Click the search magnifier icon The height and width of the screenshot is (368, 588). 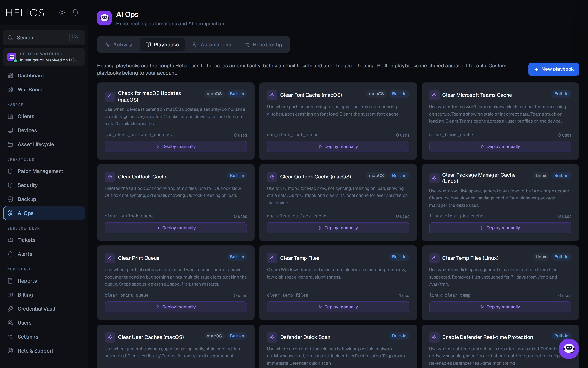[x=10, y=38]
